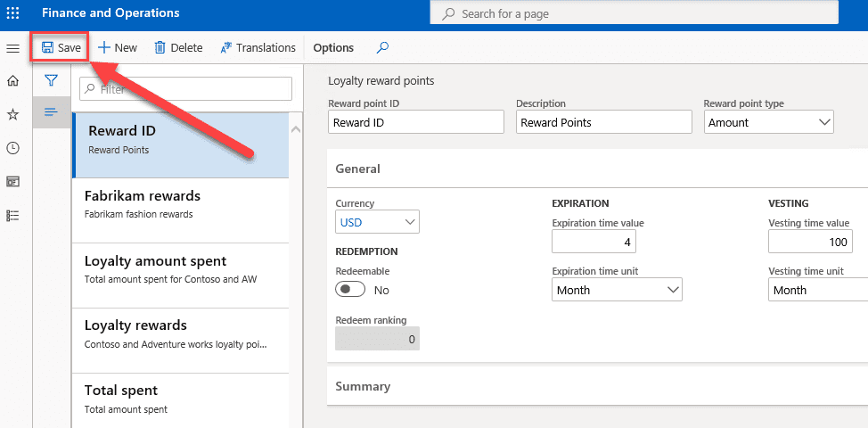Viewport: 868px width, 428px height.
Task: Go to the Home icon in sidebar
Action: (12, 81)
